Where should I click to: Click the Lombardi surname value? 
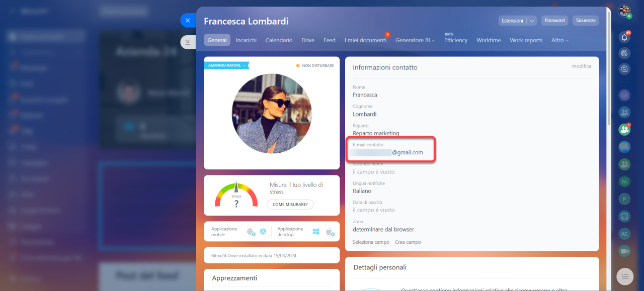coord(365,114)
